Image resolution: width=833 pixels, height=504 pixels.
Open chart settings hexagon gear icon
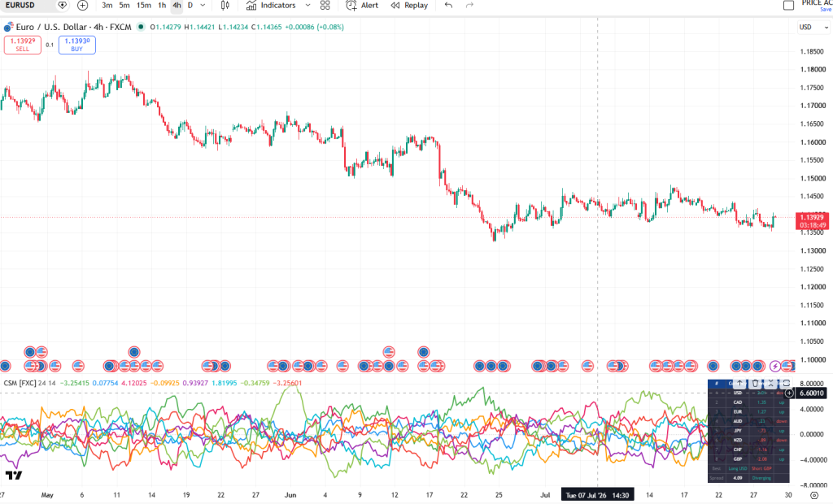pyautogui.click(x=814, y=496)
